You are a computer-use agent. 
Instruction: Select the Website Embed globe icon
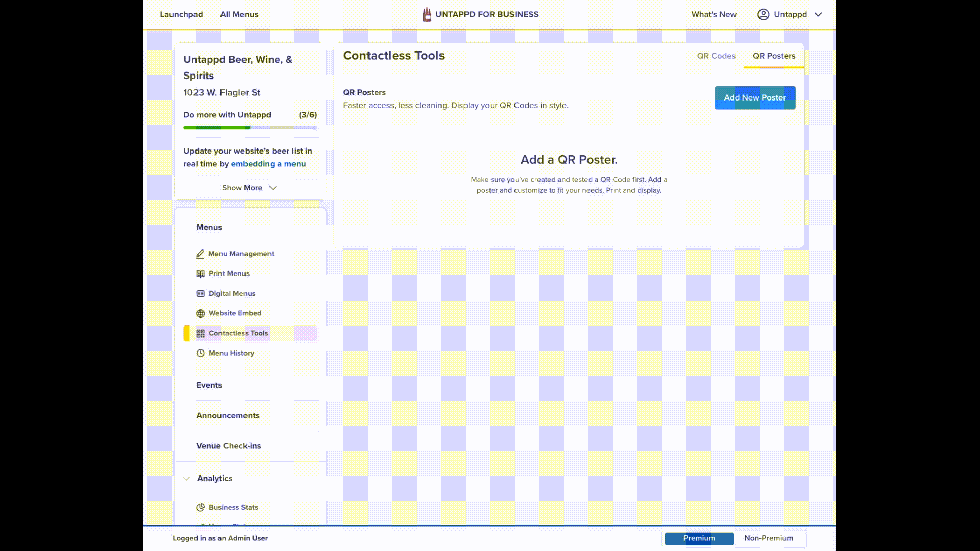(200, 313)
